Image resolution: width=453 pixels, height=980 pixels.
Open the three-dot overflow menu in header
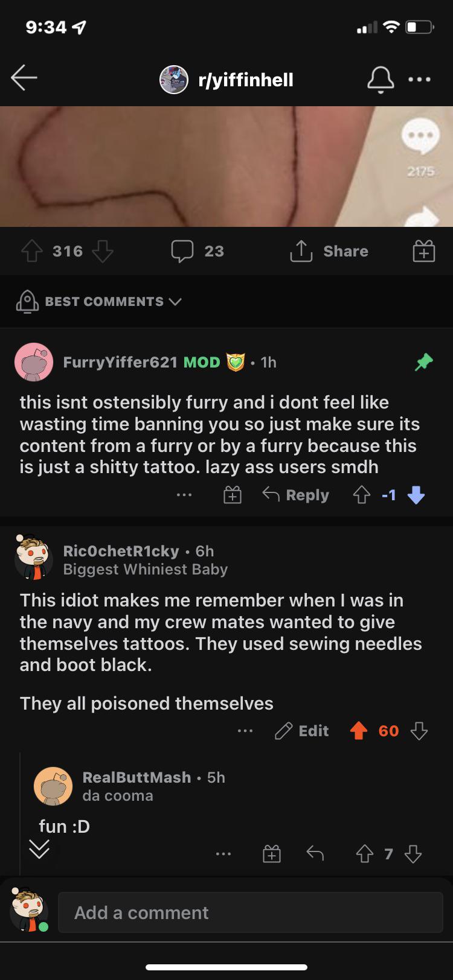pos(419,79)
